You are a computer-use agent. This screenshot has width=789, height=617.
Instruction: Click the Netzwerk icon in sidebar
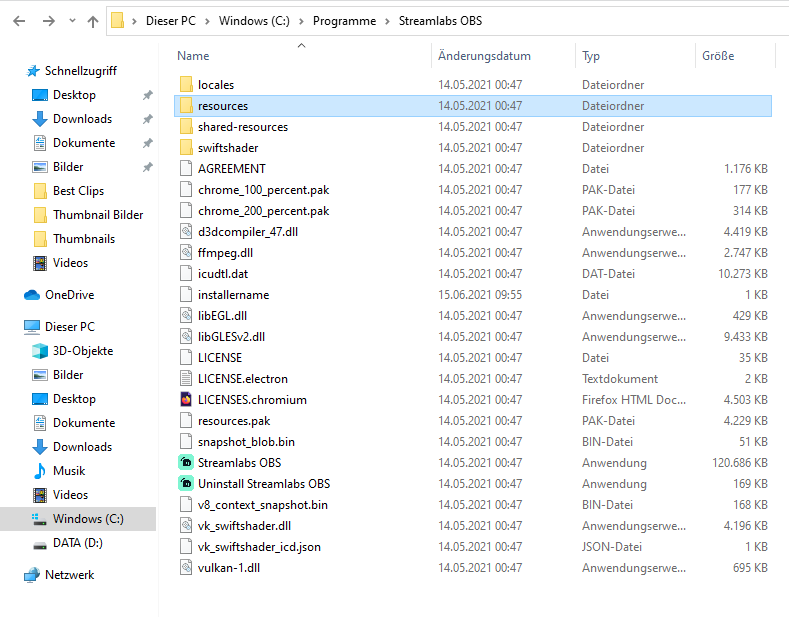[x=31, y=575]
